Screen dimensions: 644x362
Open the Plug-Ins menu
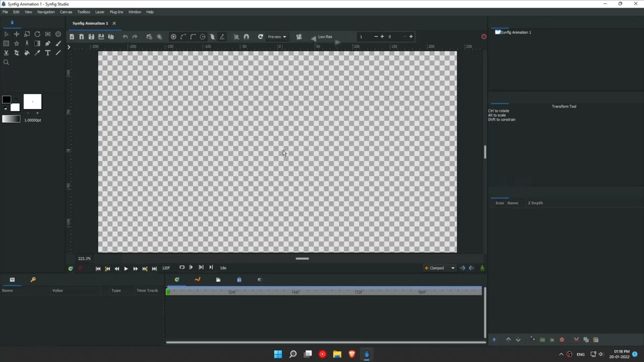point(116,12)
